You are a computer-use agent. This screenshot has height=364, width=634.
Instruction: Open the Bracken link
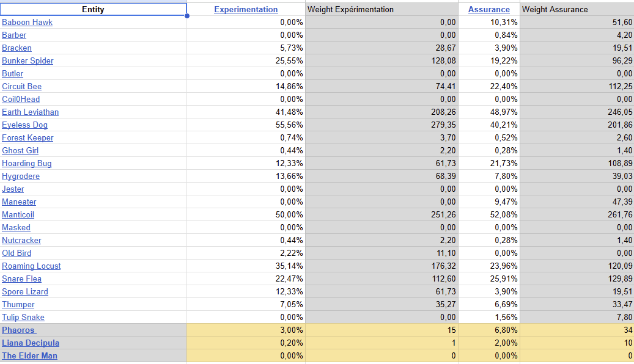(x=17, y=48)
